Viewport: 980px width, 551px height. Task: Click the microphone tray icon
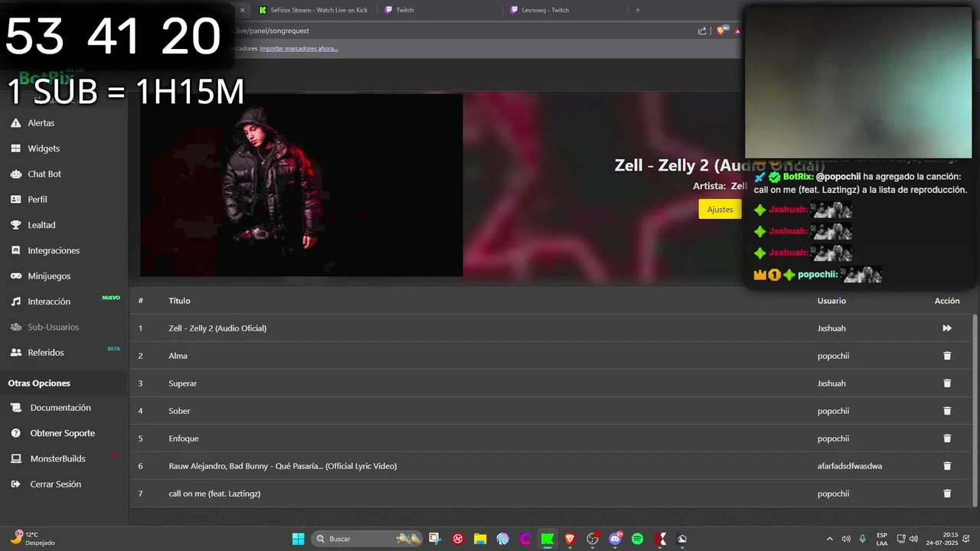point(863,539)
